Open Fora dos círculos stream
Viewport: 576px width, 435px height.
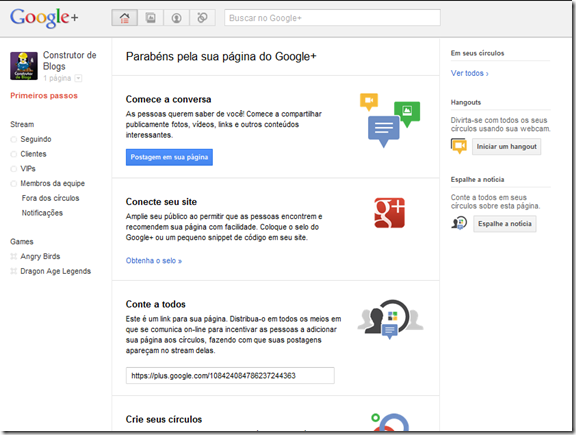point(50,198)
